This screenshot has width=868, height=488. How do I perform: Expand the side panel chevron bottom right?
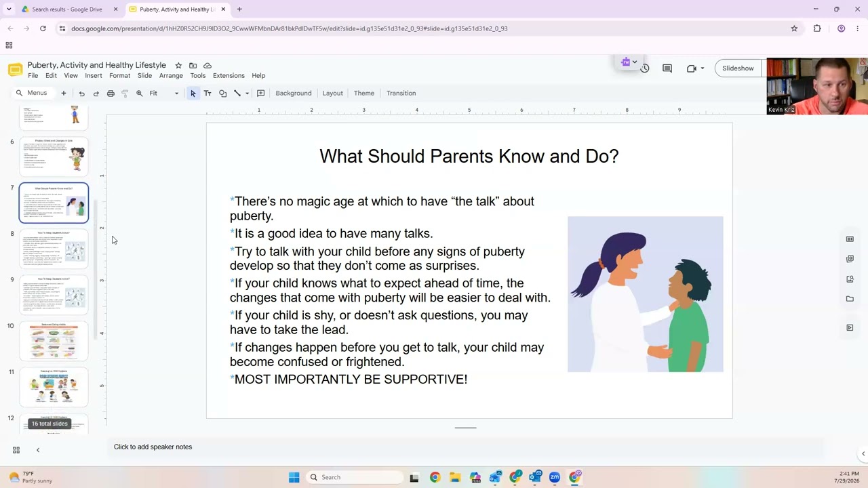coord(863,453)
